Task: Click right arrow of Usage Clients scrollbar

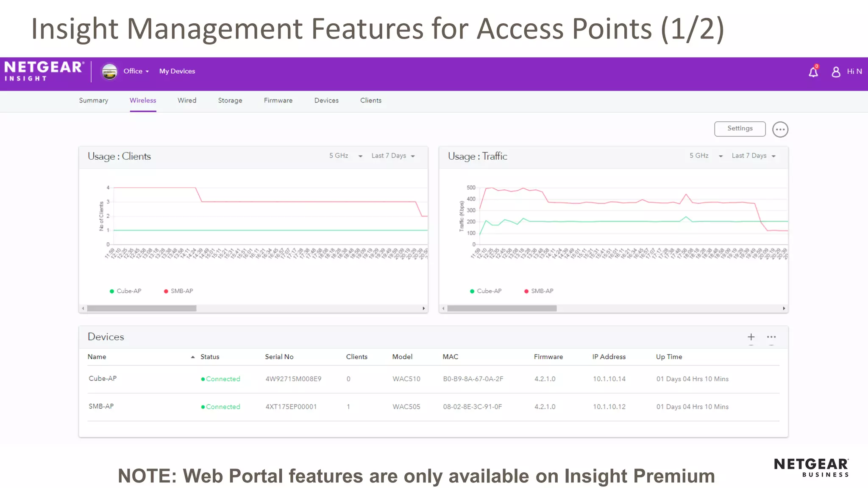Action: [x=424, y=308]
